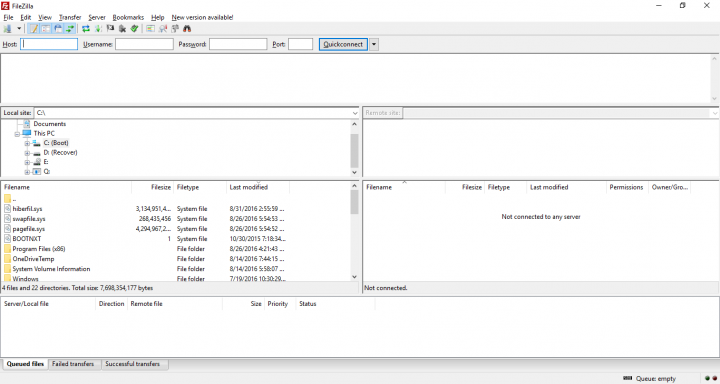Toggle transfer queue display icon
Screen dimensions: 720x384
click(x=70, y=28)
